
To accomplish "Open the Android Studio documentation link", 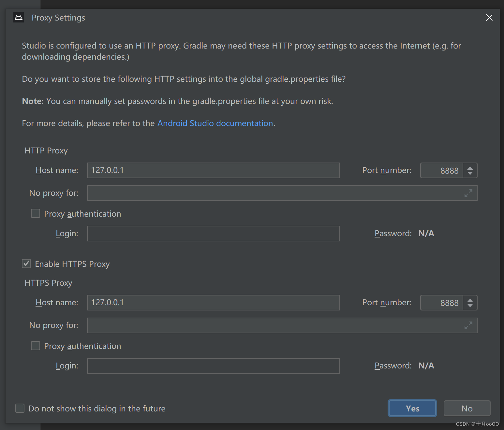I will click(215, 123).
